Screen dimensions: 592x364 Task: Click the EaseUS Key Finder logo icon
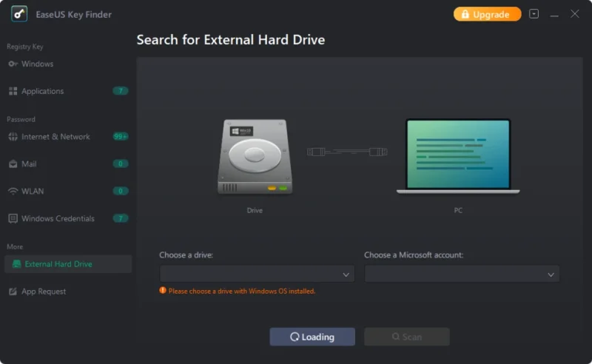[19, 14]
